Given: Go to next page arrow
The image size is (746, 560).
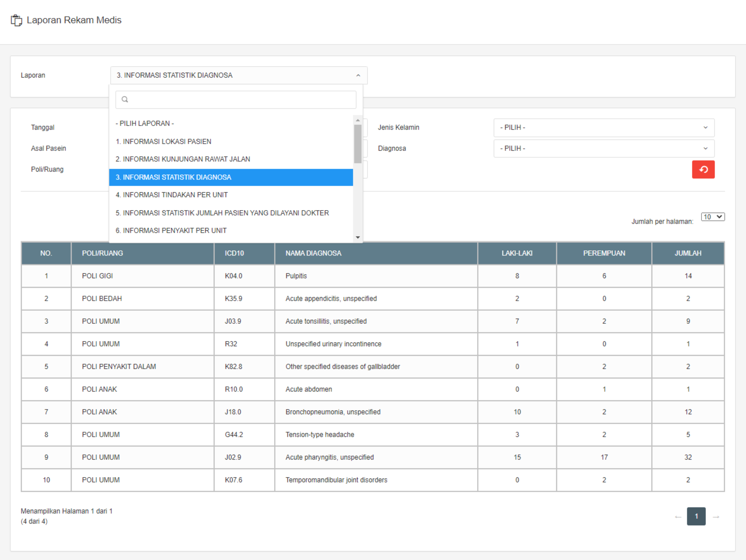Looking at the screenshot, I should click(x=716, y=517).
